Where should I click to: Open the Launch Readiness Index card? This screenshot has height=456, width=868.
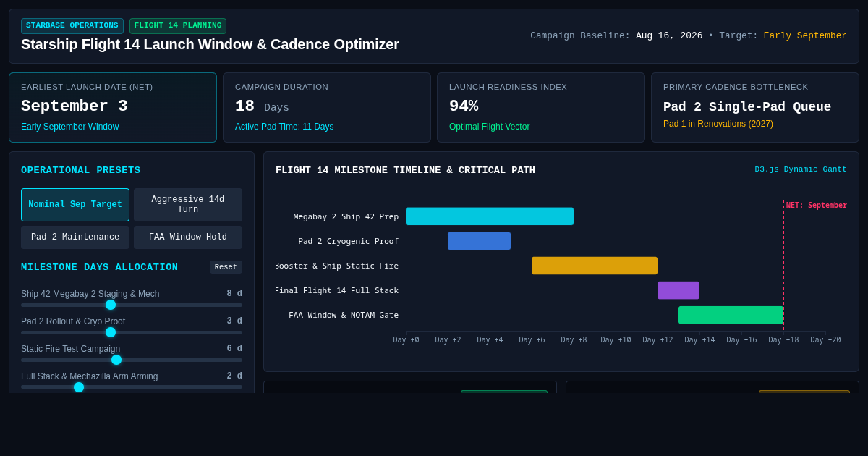click(x=541, y=107)
